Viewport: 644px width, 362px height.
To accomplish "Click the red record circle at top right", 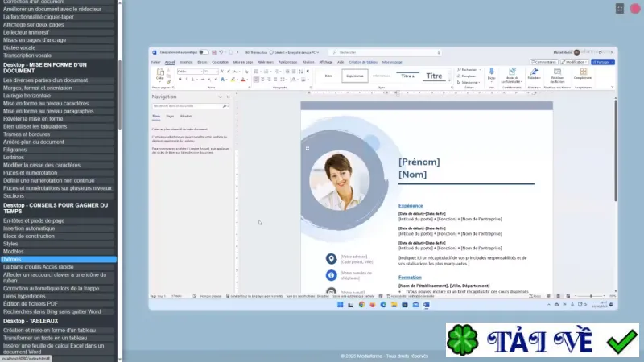I will click(x=635, y=9).
